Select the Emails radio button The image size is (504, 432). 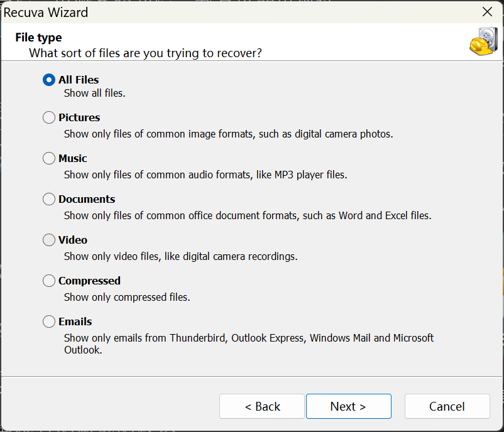point(49,321)
